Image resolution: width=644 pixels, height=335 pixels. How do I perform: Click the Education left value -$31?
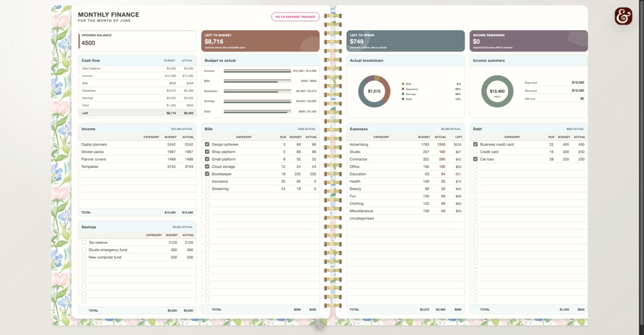coord(458,174)
